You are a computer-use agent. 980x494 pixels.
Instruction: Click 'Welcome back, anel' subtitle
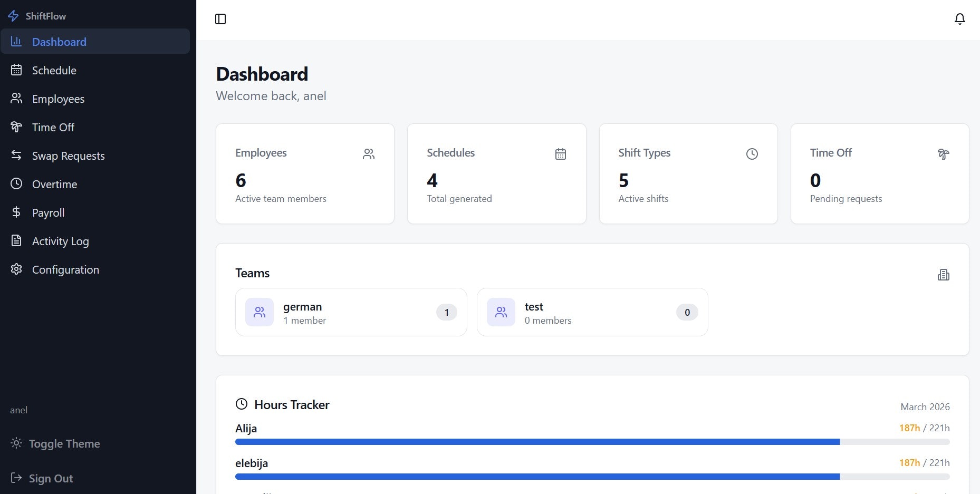pyautogui.click(x=271, y=96)
